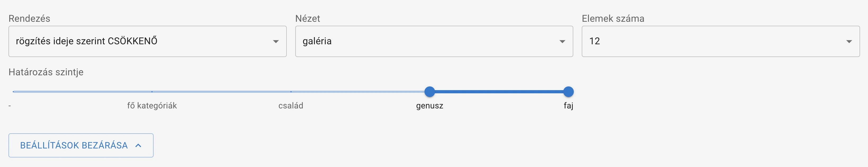Click the slider handle at genusz
The width and height of the screenshot is (868, 167).
(429, 91)
